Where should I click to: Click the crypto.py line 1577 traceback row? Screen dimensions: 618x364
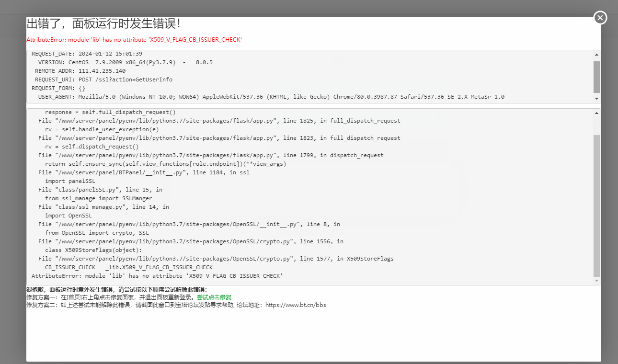(x=216, y=259)
